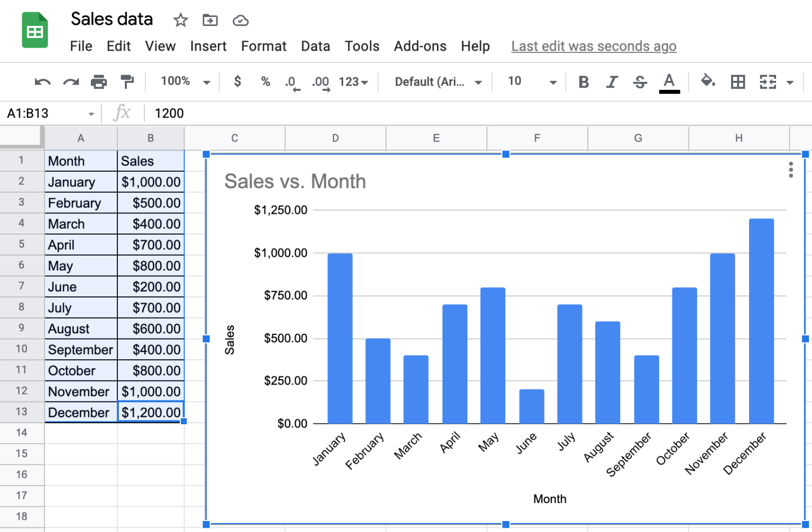Select the Paint format tool

(127, 82)
